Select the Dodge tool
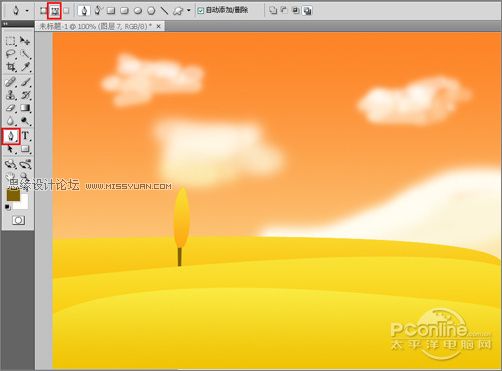Image resolution: width=502 pixels, height=371 pixels. (25, 121)
